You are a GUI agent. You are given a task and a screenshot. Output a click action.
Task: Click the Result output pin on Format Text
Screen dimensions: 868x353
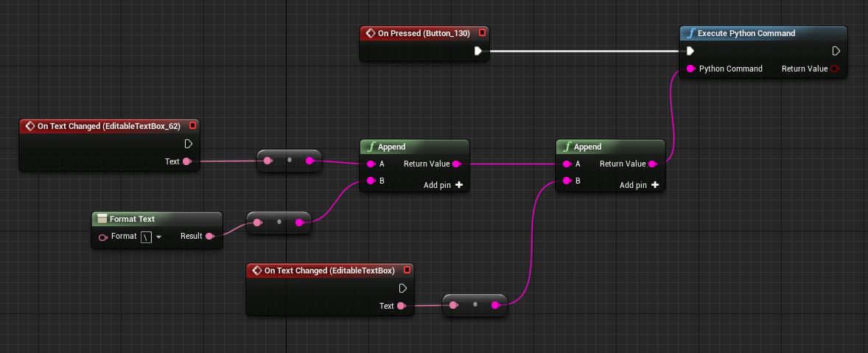pyautogui.click(x=209, y=237)
